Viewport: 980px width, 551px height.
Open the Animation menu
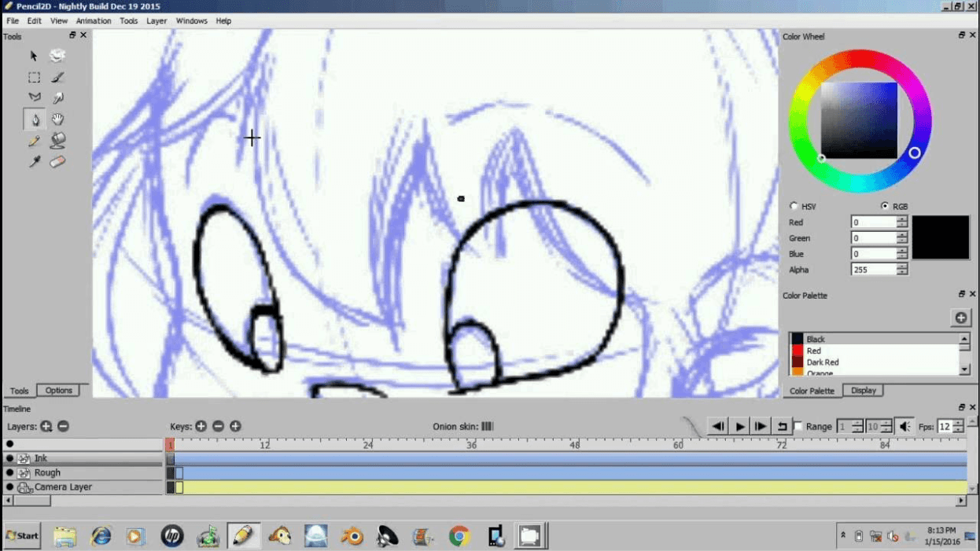coord(94,20)
